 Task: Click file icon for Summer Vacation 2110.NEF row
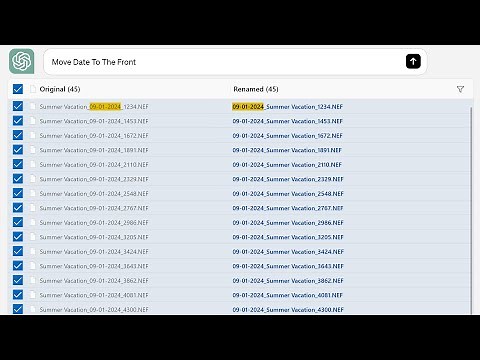33,164
